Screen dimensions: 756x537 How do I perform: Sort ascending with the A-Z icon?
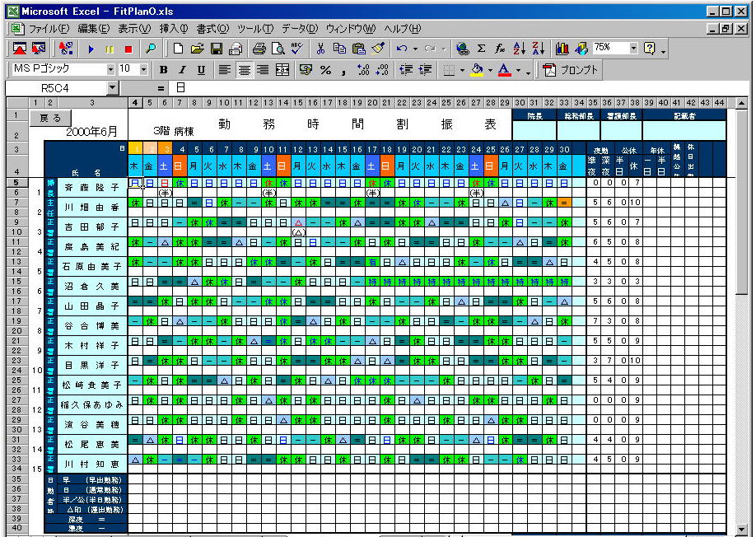519,49
